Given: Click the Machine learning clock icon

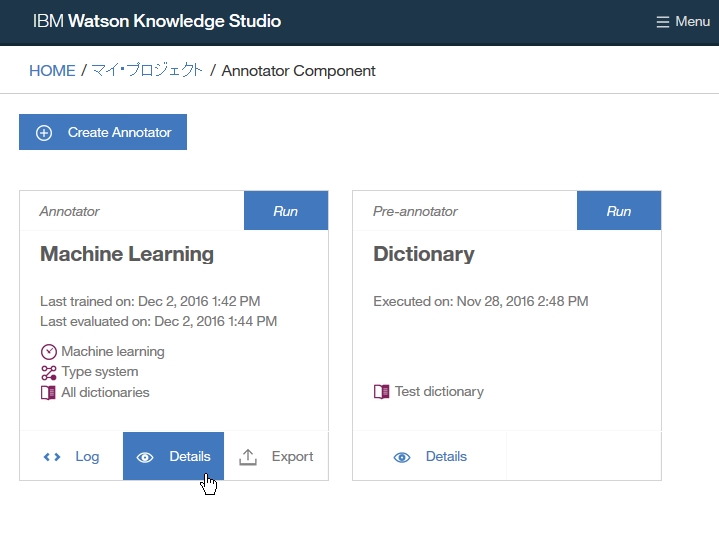Looking at the screenshot, I should tap(48, 352).
